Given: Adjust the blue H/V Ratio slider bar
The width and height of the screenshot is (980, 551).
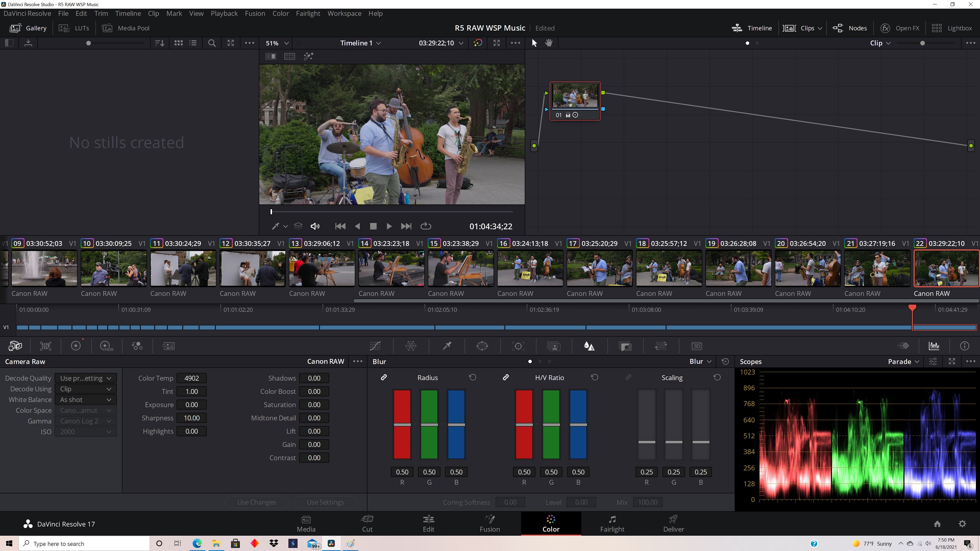Looking at the screenshot, I should point(578,424).
